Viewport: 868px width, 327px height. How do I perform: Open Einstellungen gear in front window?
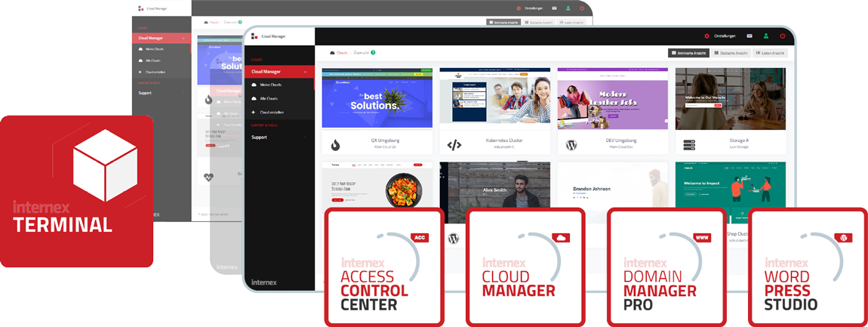click(706, 36)
